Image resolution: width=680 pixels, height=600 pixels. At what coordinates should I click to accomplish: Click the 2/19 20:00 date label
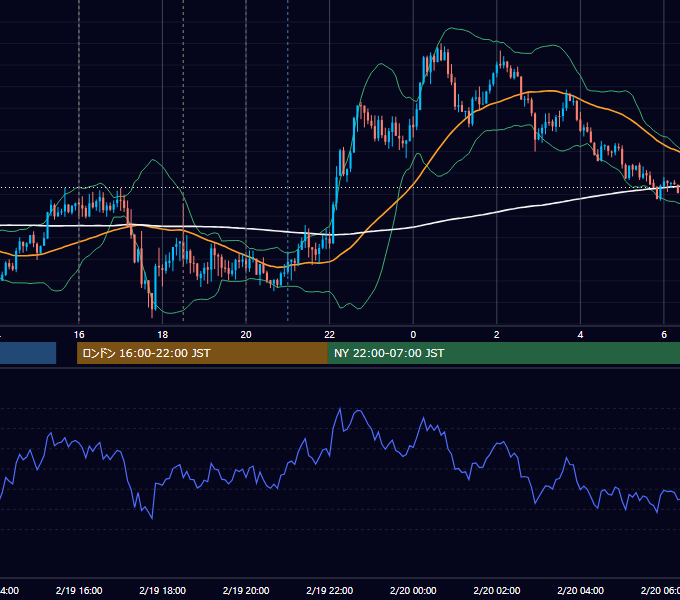[246, 590]
